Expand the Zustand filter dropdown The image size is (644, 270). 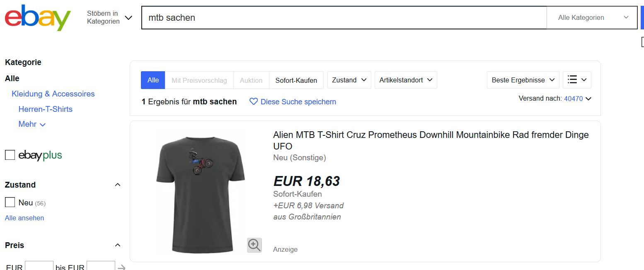pyautogui.click(x=349, y=80)
